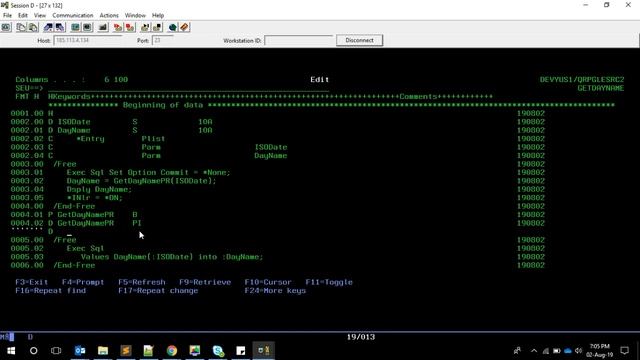The height and width of the screenshot is (360, 640).
Task: Open the Window menu
Action: [x=135, y=15]
